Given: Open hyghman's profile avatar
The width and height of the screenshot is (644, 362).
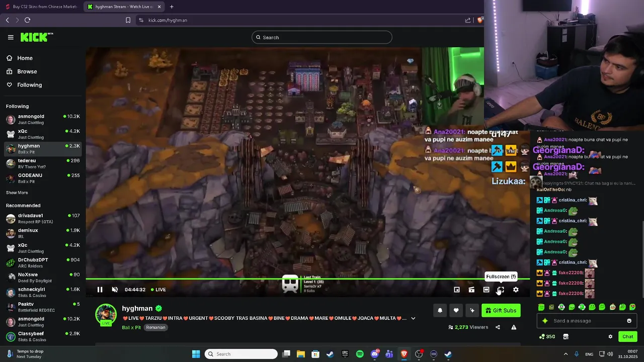Looking at the screenshot, I should click(x=106, y=314).
